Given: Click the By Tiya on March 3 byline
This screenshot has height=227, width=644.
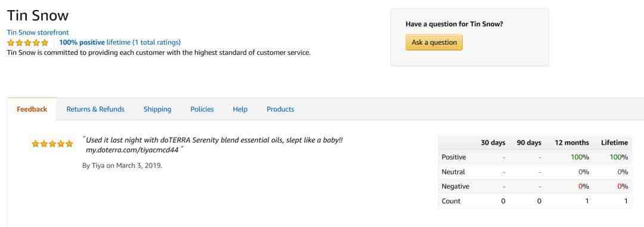Looking at the screenshot, I should [x=122, y=166].
